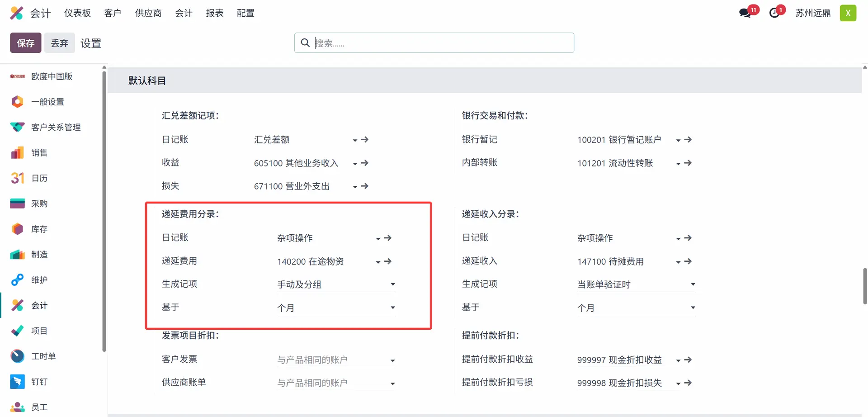This screenshot has height=417, width=868.
Task: Click the 保存 button
Action: click(x=26, y=43)
